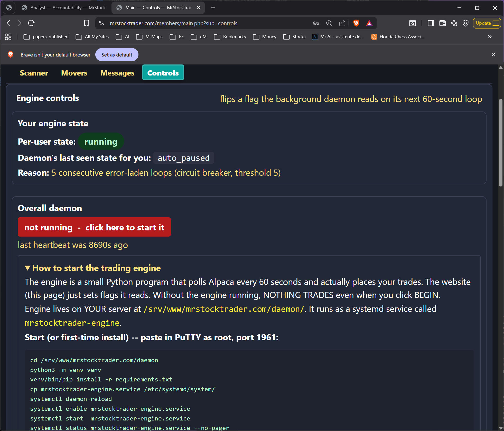The width and height of the screenshot is (504, 431).
Task: Open the tab search icon
Action: (413, 23)
